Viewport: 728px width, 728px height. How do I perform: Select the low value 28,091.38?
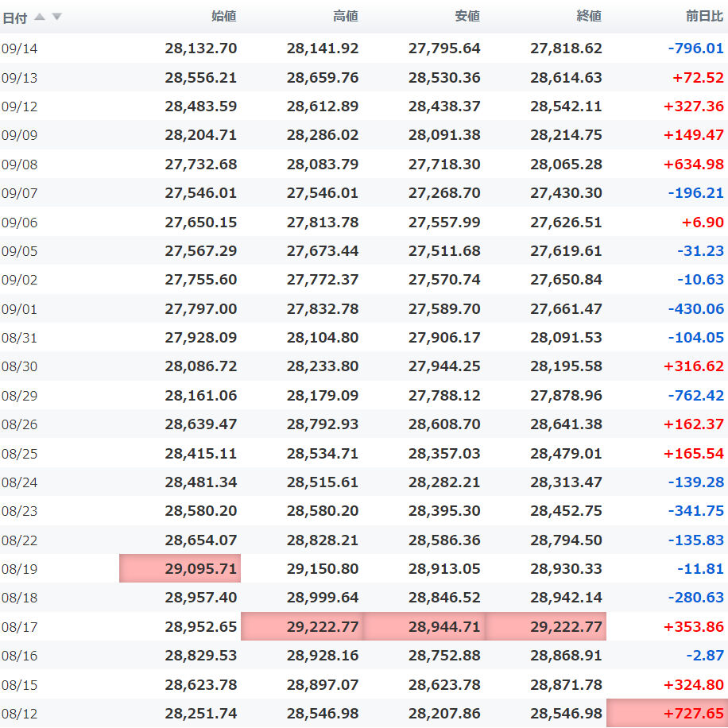tap(444, 135)
